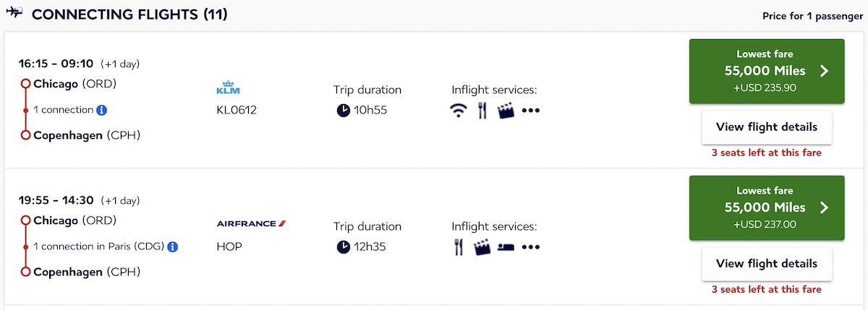The height and width of the screenshot is (310, 868).
Task: Click the meal icon on Air France flight
Action: [x=458, y=247]
